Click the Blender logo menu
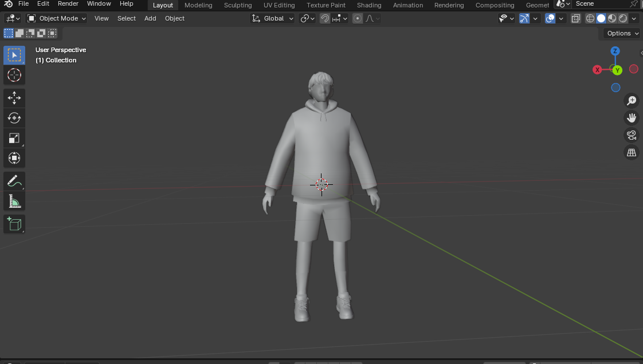This screenshot has height=364, width=643. click(x=8, y=3)
